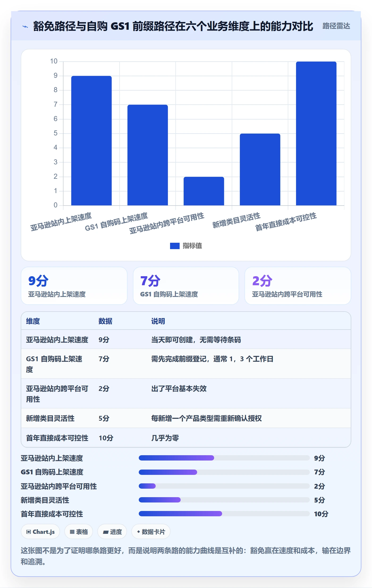Click progress bar for 亚马逊站内跨平台可用性
The width and height of the screenshot is (372, 588).
click(224, 486)
